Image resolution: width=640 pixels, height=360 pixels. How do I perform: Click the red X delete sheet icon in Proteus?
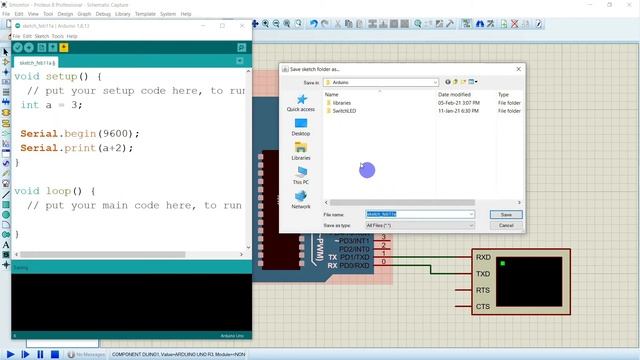(515, 24)
